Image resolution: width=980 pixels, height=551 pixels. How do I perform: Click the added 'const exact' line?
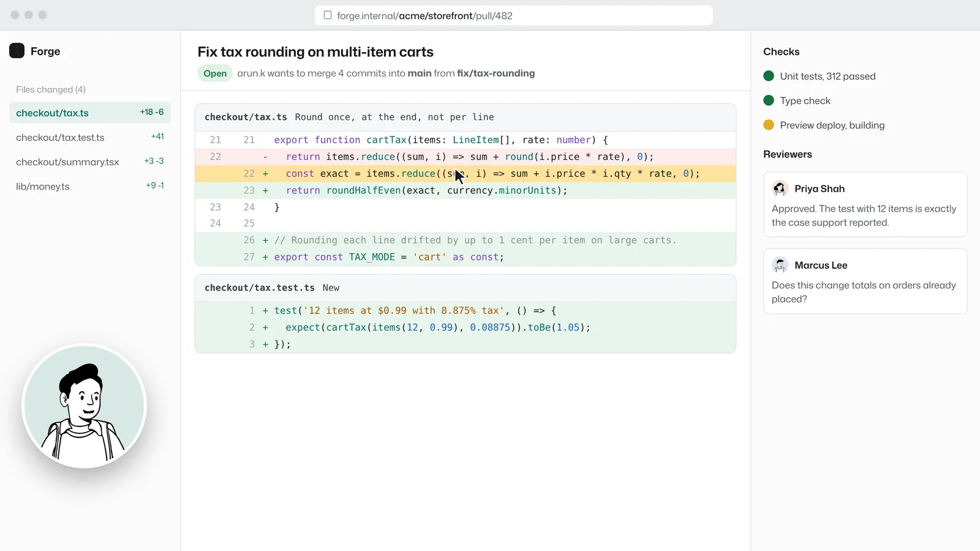(x=466, y=174)
